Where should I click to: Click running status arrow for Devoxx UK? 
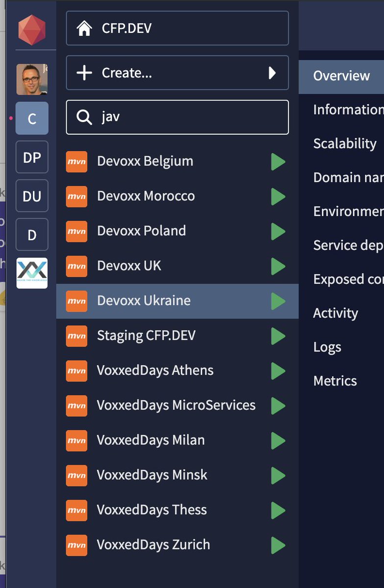278,266
